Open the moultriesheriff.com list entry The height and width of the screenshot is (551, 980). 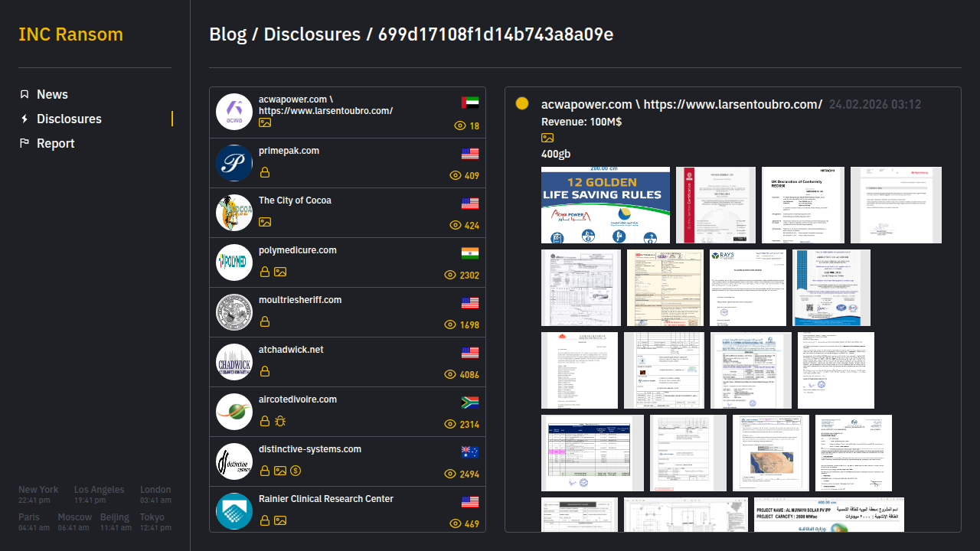pos(300,300)
